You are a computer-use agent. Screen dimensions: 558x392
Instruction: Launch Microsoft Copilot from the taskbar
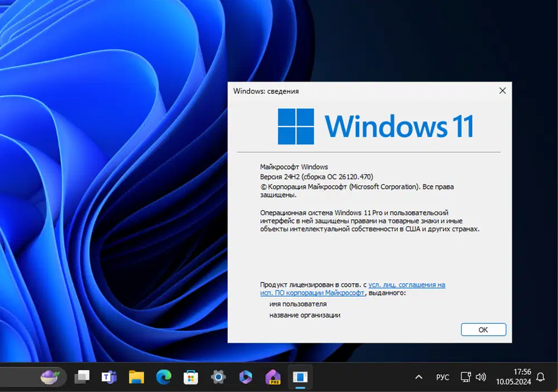point(244,377)
